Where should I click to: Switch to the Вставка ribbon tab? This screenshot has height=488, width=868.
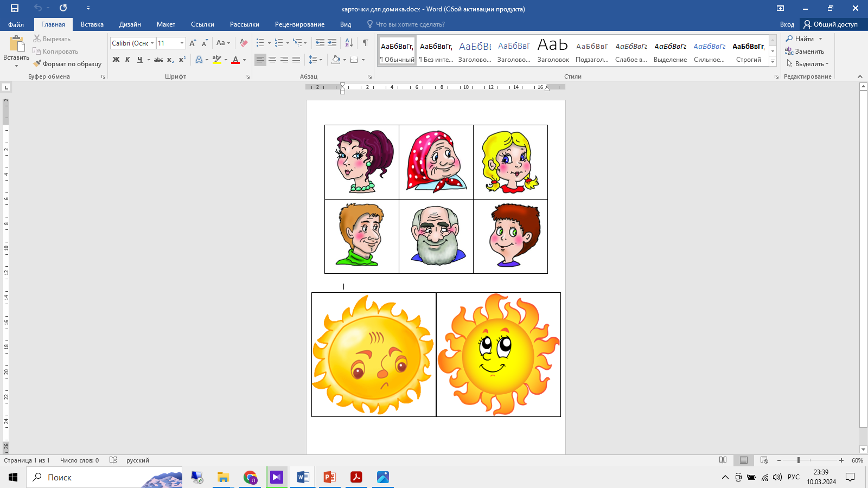tap(92, 24)
